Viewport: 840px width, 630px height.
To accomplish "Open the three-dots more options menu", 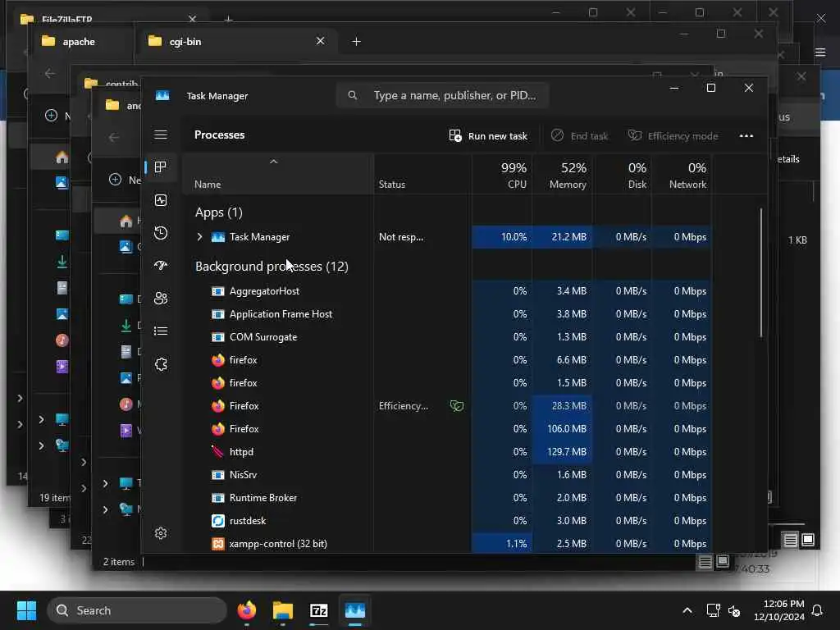I will coord(746,135).
